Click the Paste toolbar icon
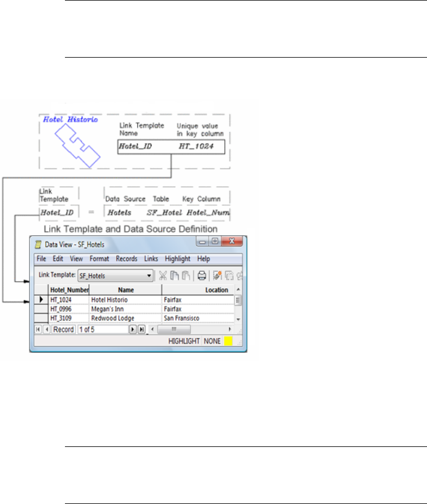Image resolution: width=427 pixels, height=504 pixels. pos(186,276)
